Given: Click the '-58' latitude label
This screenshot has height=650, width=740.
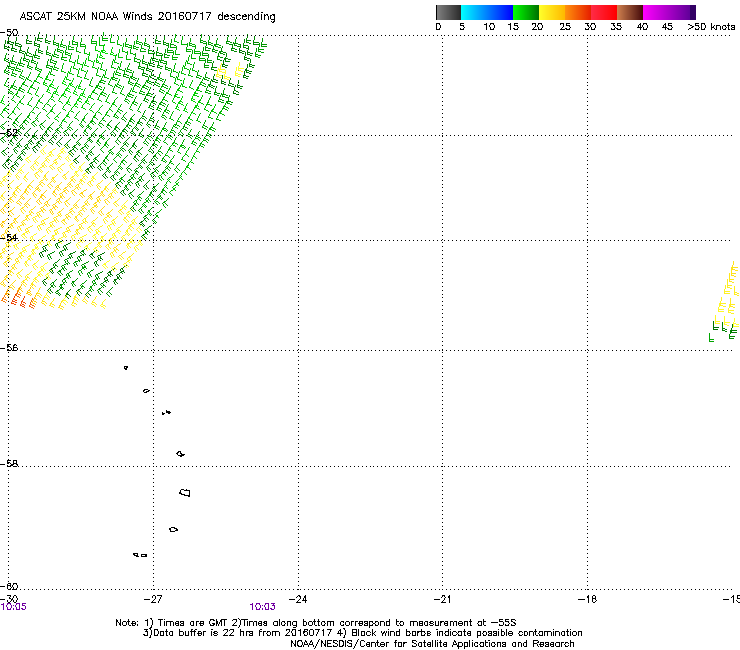Looking at the screenshot, I should 9,464.
